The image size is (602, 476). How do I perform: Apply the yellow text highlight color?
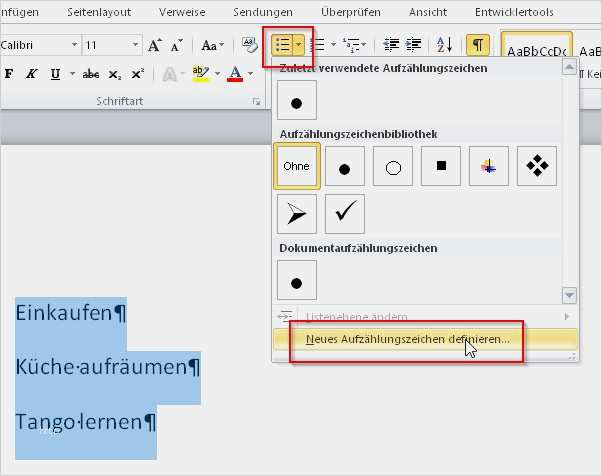pyautogui.click(x=201, y=74)
